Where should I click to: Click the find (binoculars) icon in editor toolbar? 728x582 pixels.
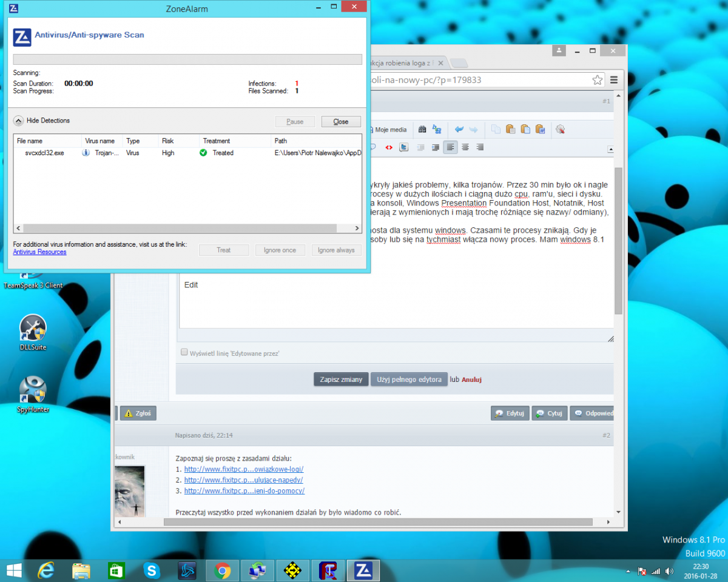pyautogui.click(x=422, y=129)
